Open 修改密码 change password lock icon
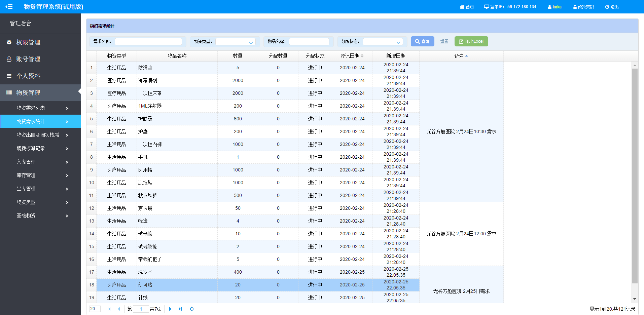 (575, 7)
